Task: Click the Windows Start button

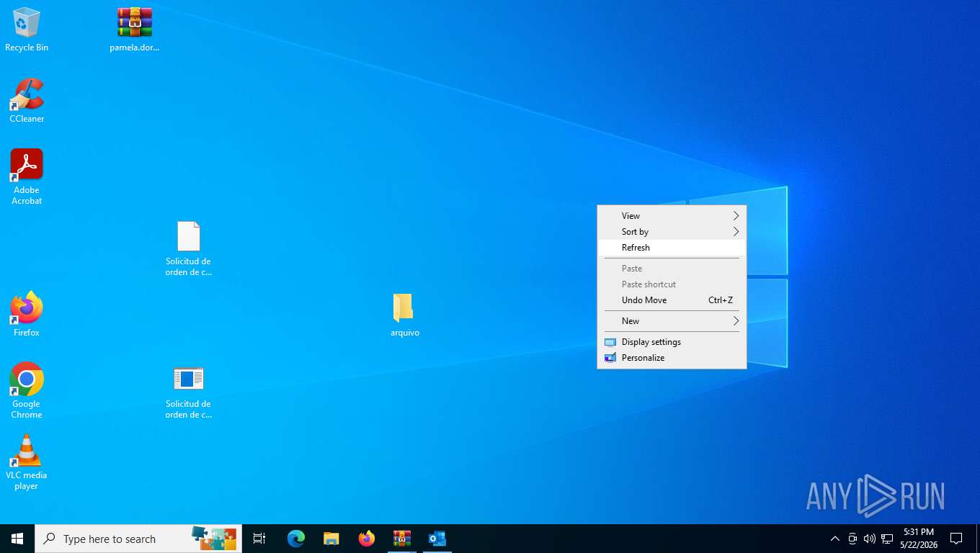Action: (x=17, y=539)
